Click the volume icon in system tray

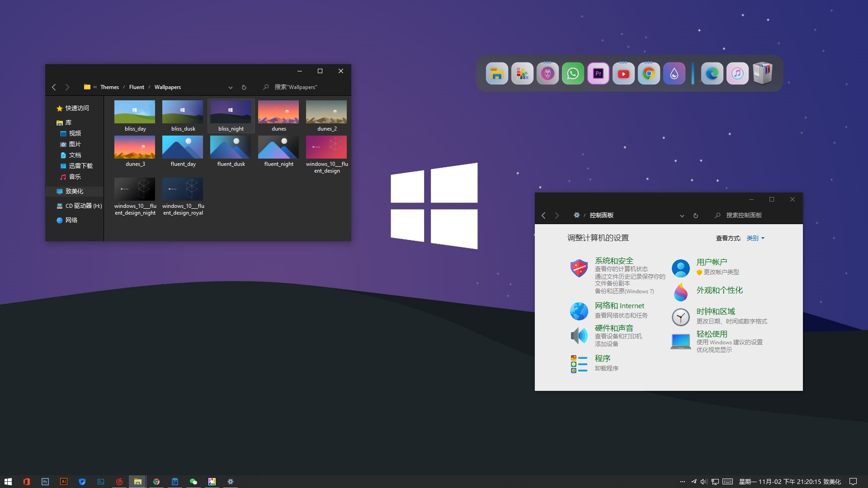pyautogui.click(x=704, y=482)
